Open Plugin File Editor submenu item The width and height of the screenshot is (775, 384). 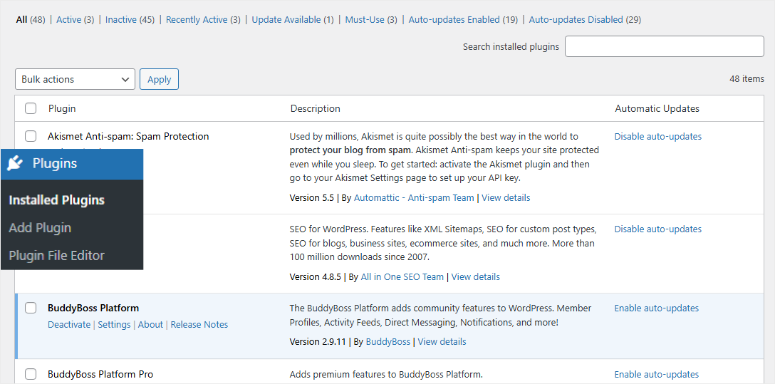click(x=57, y=256)
